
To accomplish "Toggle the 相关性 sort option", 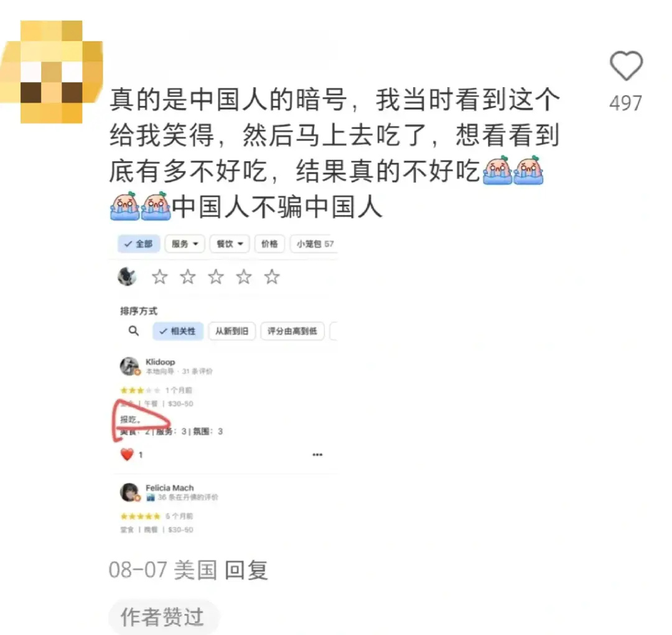I will tap(178, 331).
